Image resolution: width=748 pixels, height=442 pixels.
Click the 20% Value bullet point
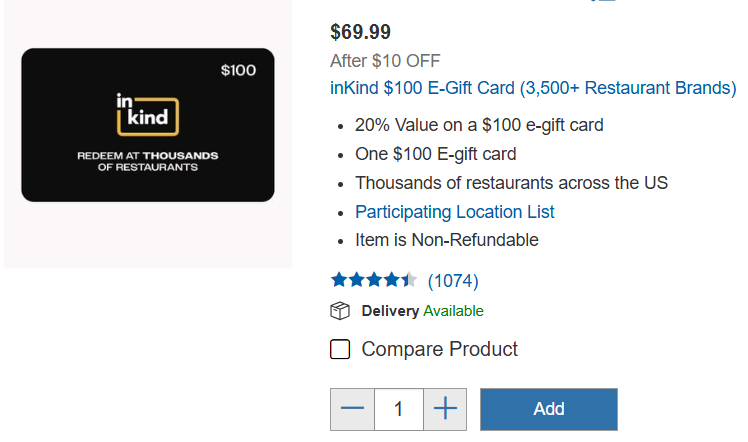click(x=479, y=126)
